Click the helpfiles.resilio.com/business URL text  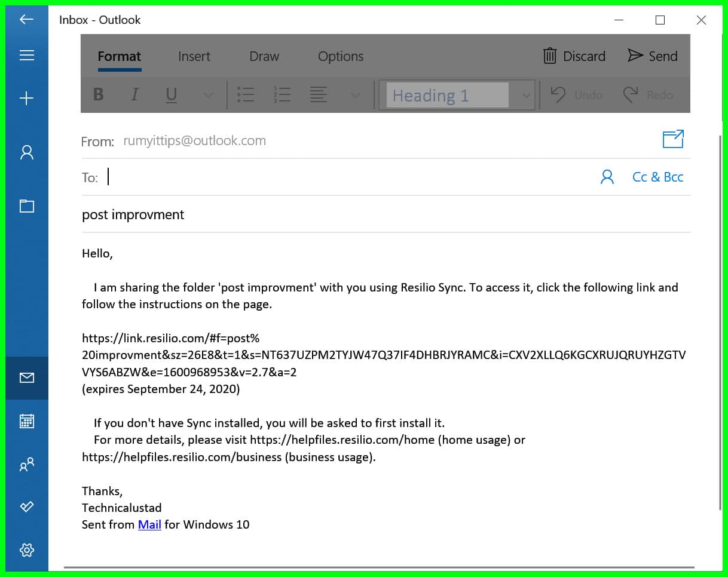click(x=182, y=457)
